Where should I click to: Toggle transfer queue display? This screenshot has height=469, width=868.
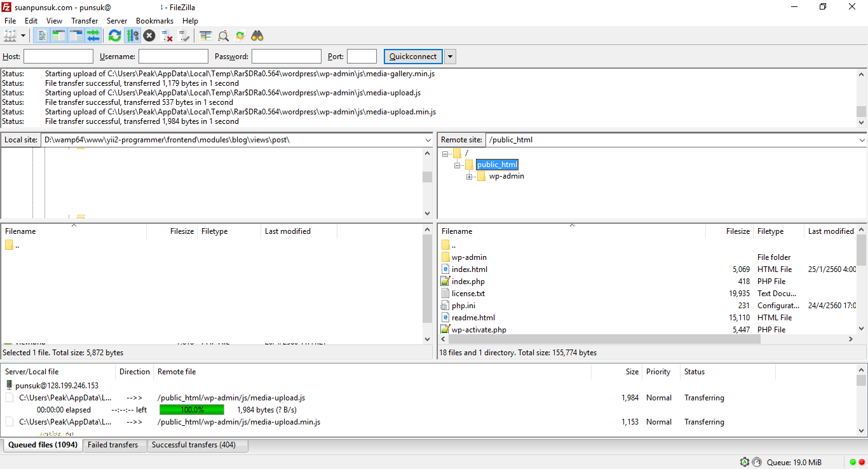point(93,36)
